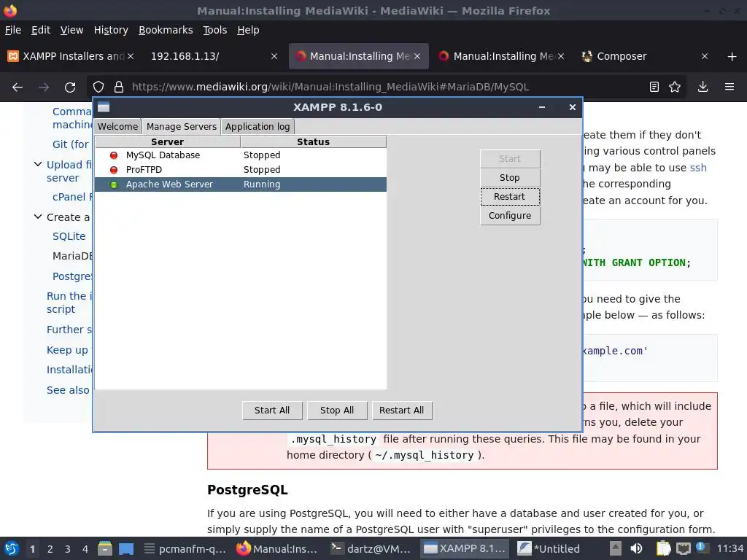The width and height of the screenshot is (747, 560).
Task: Click the Server column header
Action: [x=167, y=142]
